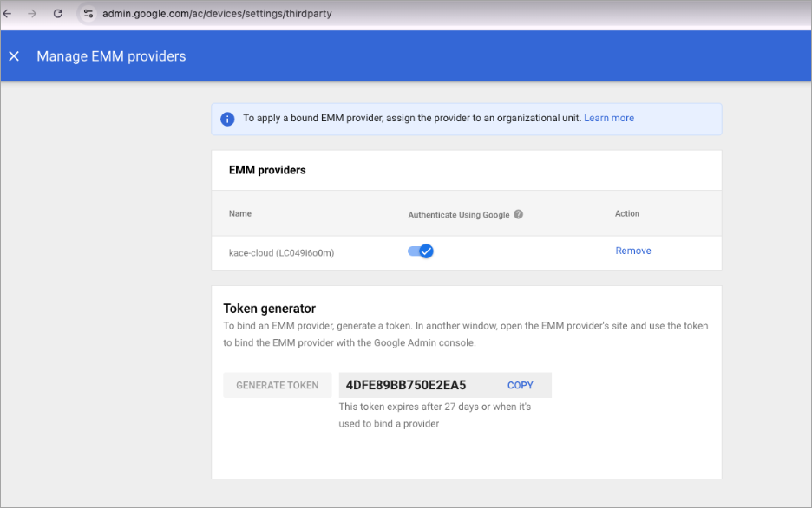Viewport: 812px width, 508px height.
Task: Close the Manage EMM providers panel
Action: (14, 56)
